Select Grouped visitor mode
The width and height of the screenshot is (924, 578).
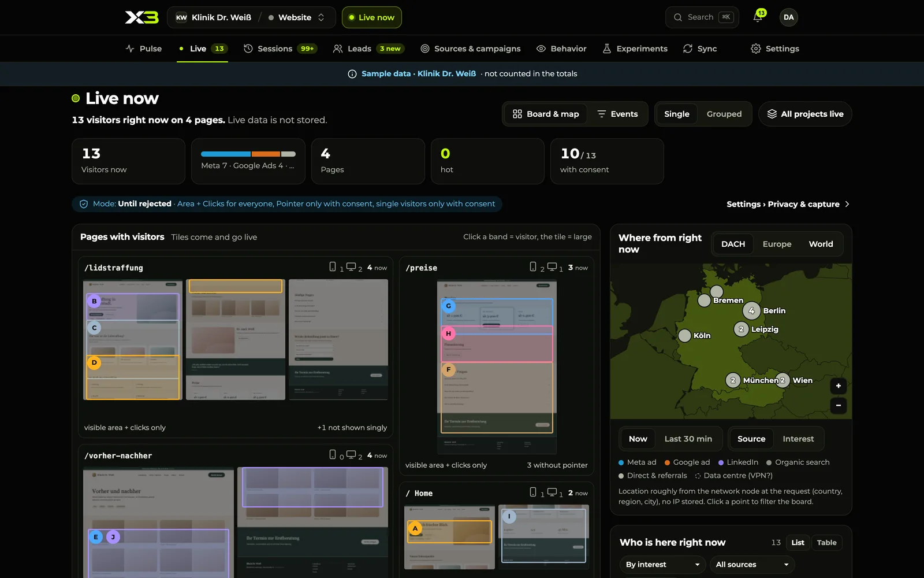tap(724, 114)
